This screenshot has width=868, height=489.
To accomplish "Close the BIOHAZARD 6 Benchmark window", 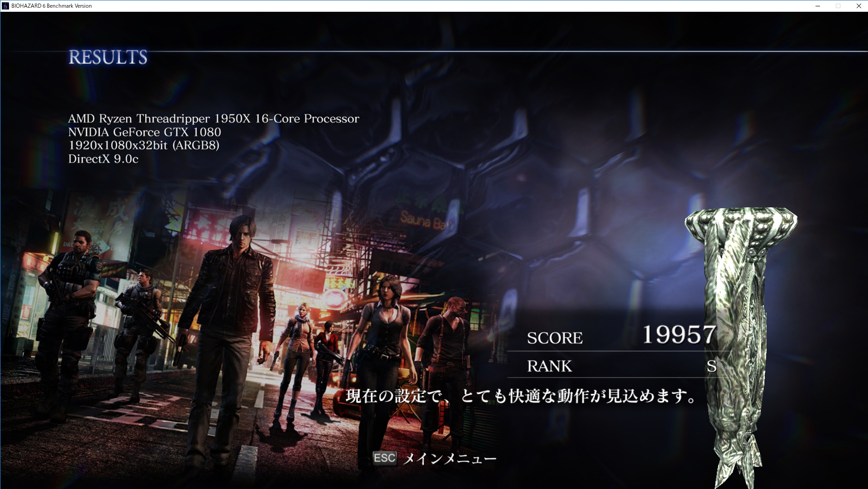I will point(858,6).
